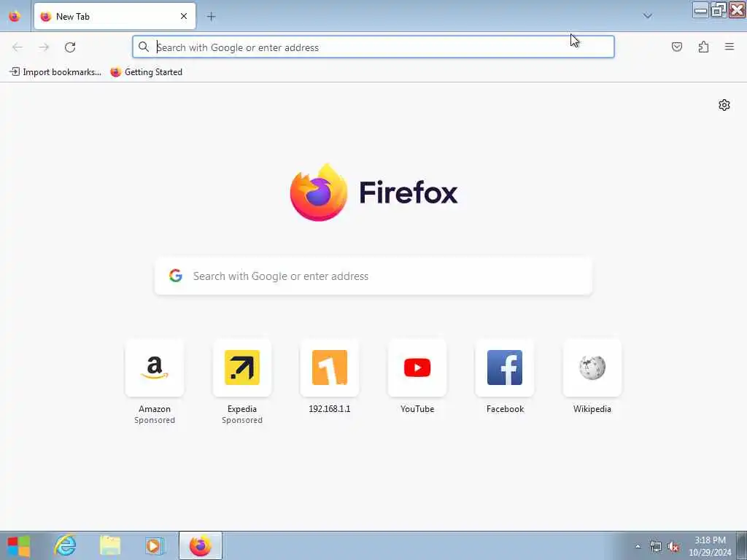This screenshot has width=747, height=560.
Task: Open the YouTube shortcut tile
Action: tap(417, 367)
